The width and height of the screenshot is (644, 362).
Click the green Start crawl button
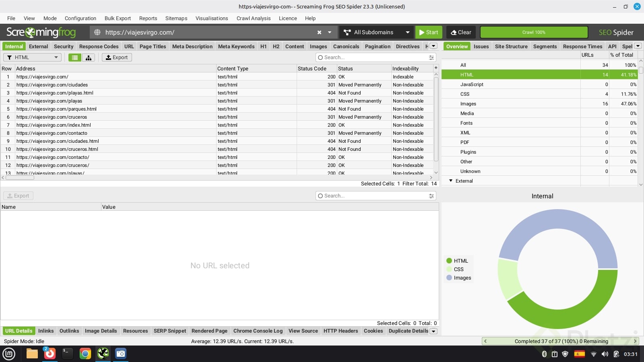pos(429,32)
